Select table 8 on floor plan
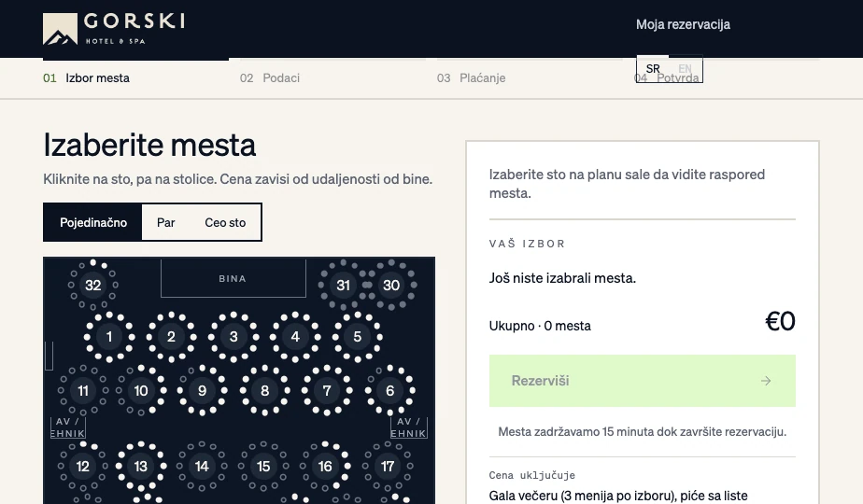The image size is (863, 504). (x=264, y=391)
